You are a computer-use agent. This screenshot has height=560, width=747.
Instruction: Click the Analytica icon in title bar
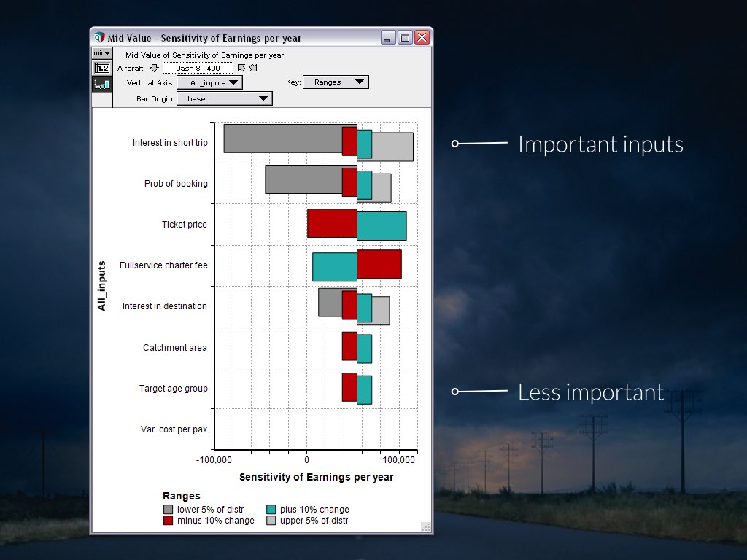coord(99,38)
